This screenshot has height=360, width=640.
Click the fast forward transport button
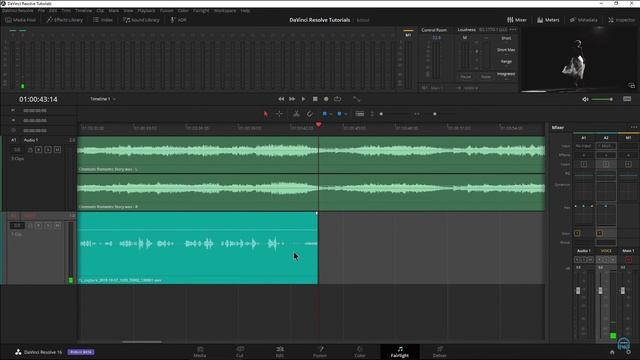click(292, 99)
